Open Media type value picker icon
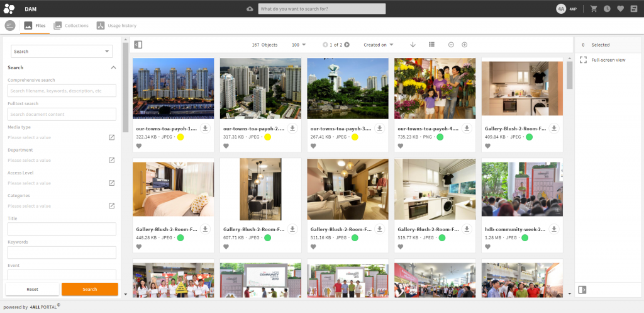Viewport: 644px width, 313px height. pyautogui.click(x=111, y=137)
